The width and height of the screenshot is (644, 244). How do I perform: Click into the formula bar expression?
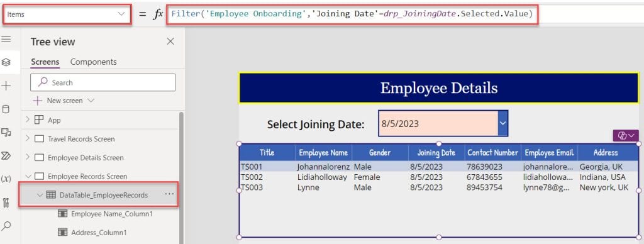[x=352, y=14]
